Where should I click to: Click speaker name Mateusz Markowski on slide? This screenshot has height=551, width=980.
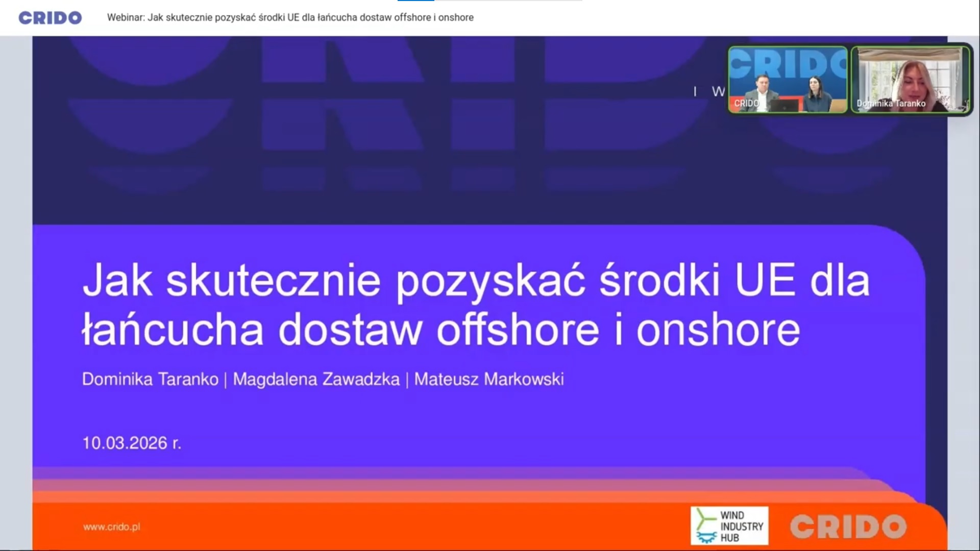[x=488, y=380]
